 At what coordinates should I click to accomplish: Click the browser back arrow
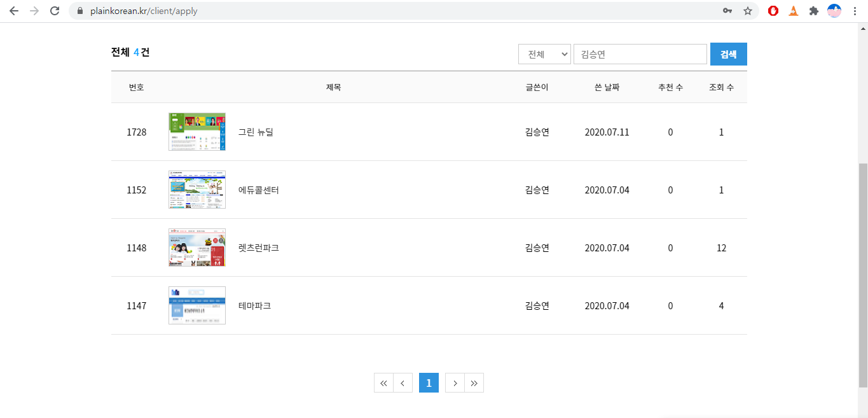(x=14, y=11)
